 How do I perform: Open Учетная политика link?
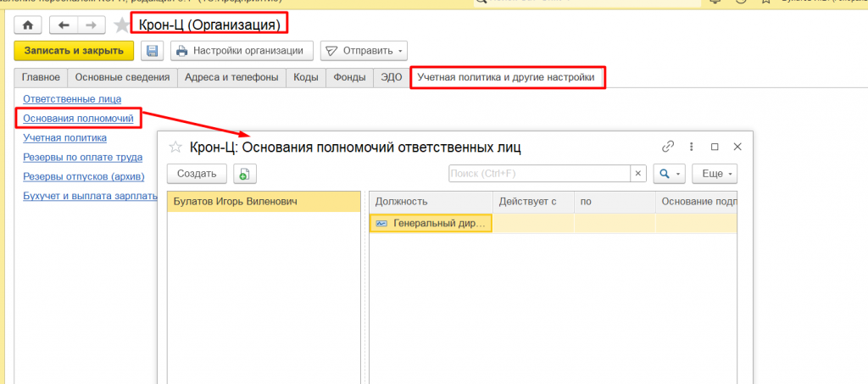(x=64, y=138)
